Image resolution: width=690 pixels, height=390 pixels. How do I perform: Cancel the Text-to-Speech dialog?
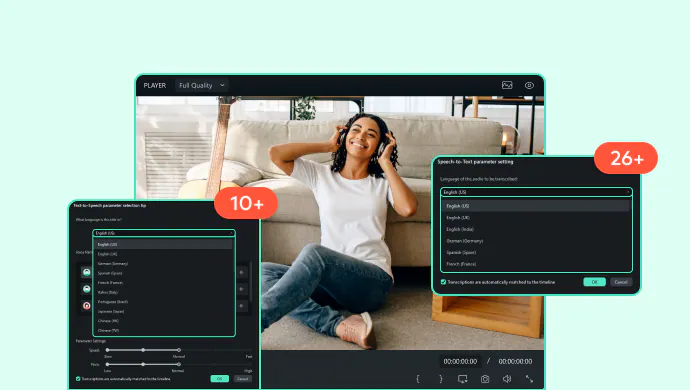[x=242, y=379]
